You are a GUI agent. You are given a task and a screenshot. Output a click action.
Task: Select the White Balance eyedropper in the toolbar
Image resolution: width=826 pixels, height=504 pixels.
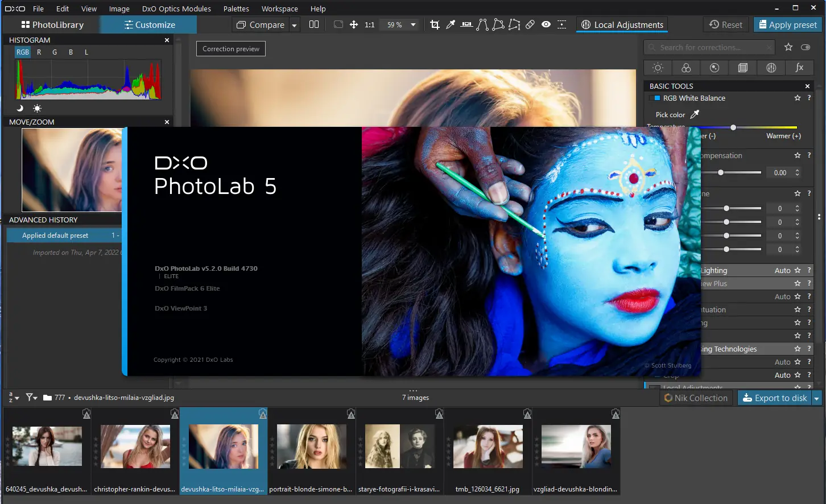point(451,24)
